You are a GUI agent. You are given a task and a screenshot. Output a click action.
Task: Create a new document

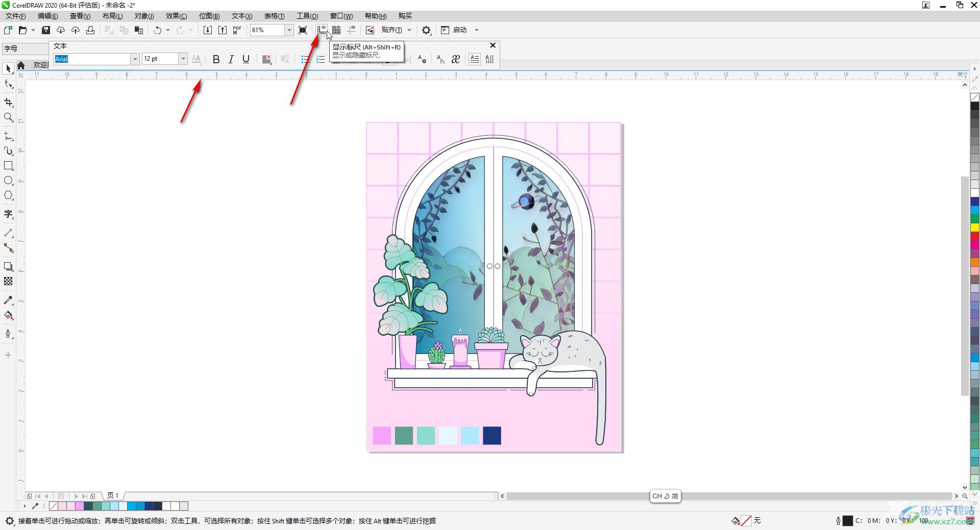click(x=8, y=30)
